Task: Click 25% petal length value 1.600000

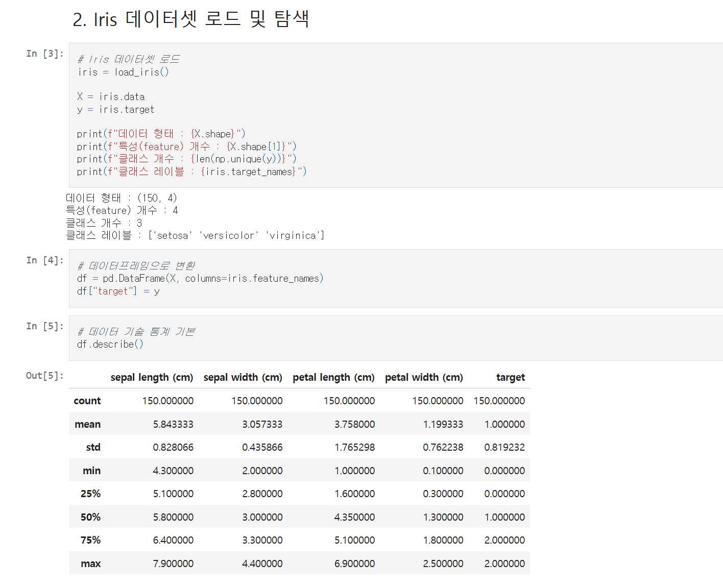Action: 355,494
